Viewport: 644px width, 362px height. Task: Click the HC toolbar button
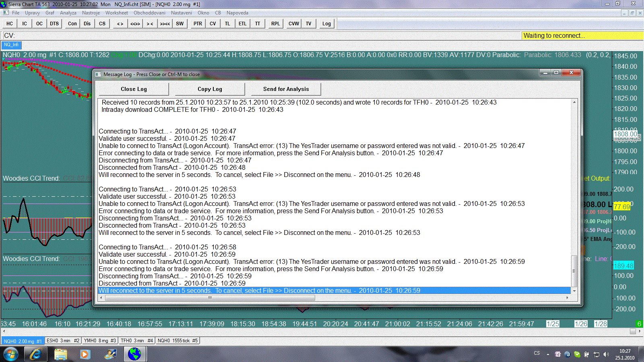(x=10, y=24)
